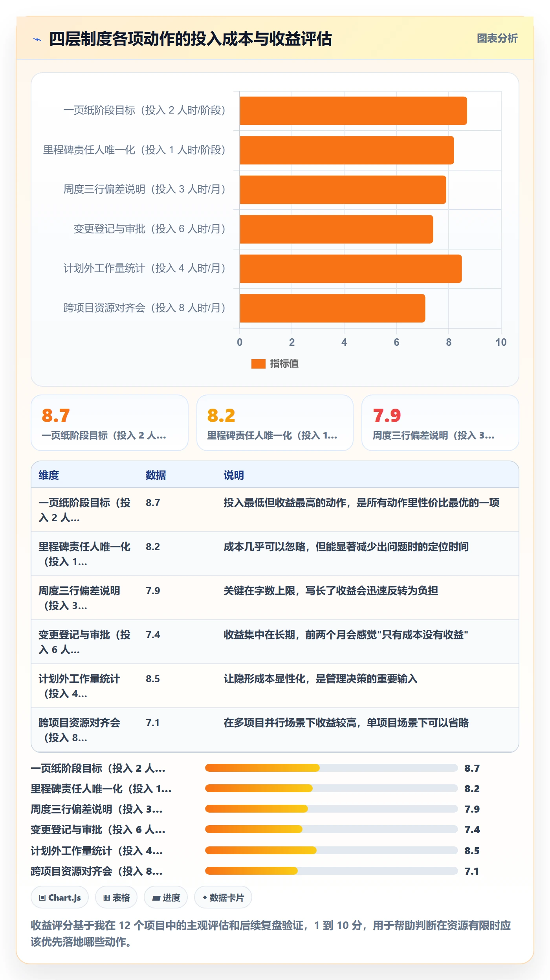Click the progress bar for 里程碑责任人唯一化
This screenshot has height=980, width=550.
(x=331, y=788)
